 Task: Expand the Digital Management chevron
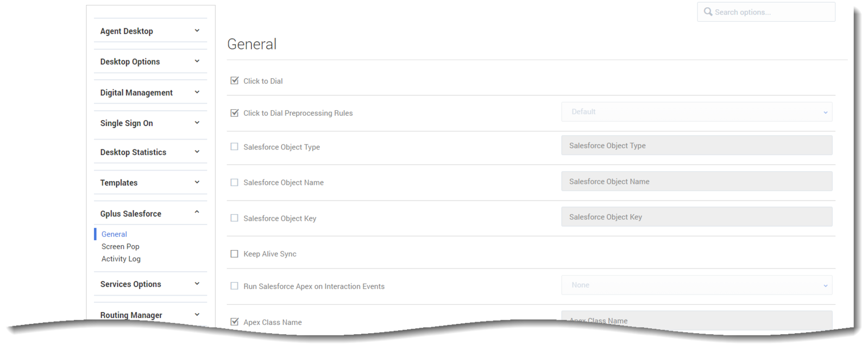197,92
